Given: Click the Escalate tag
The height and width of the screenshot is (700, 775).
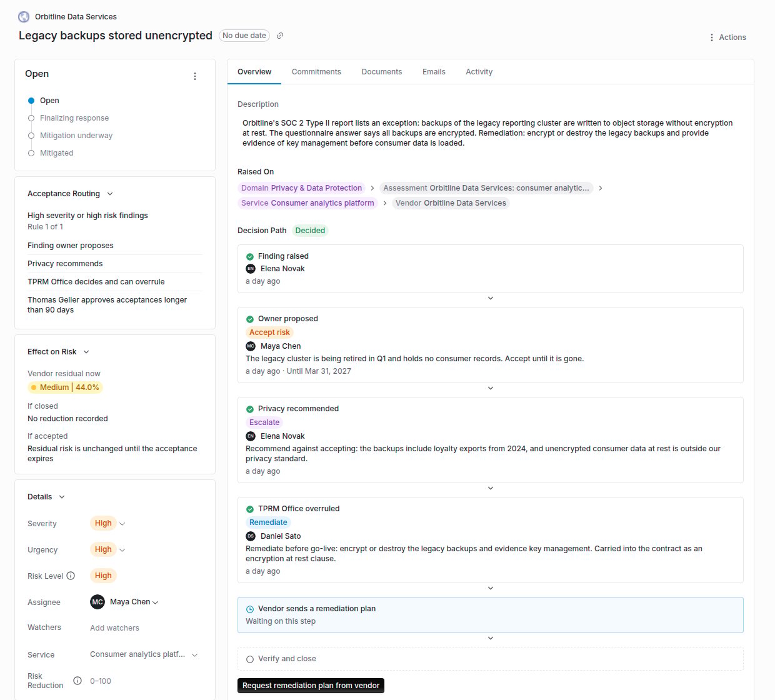Looking at the screenshot, I should (x=264, y=422).
